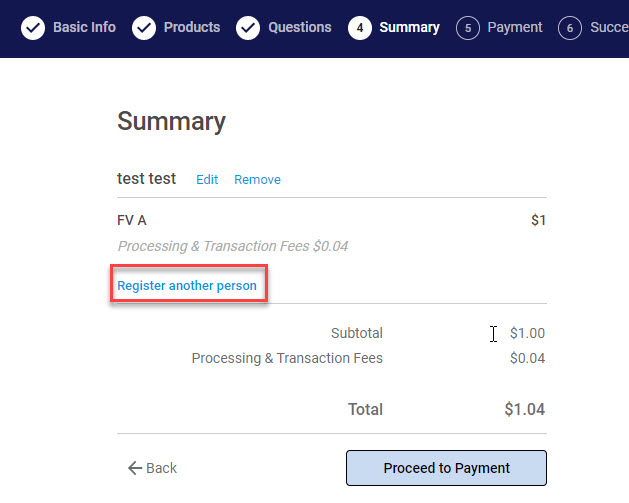
Task: Click the step 5 Payment circle
Action: 467,28
